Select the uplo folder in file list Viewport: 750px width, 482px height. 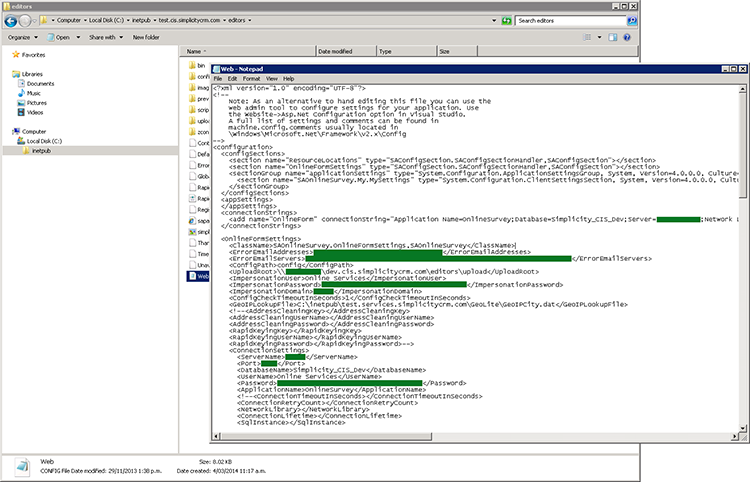coord(199,120)
